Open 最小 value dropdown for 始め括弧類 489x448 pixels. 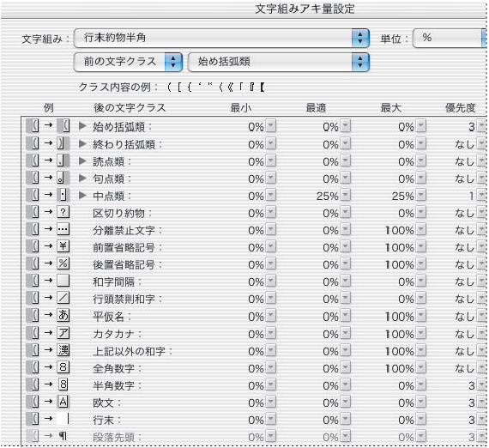(x=271, y=126)
